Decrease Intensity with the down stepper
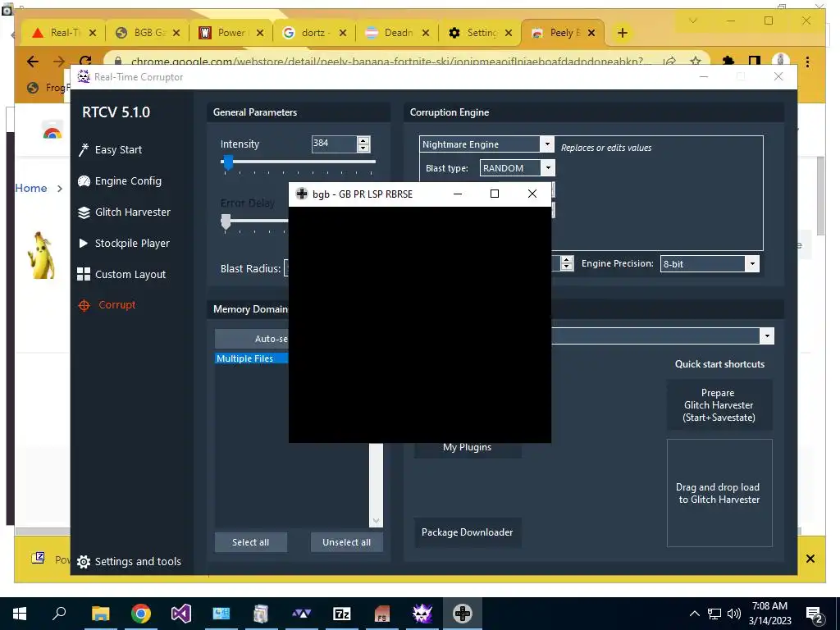This screenshot has height=630, width=840. pyautogui.click(x=363, y=148)
